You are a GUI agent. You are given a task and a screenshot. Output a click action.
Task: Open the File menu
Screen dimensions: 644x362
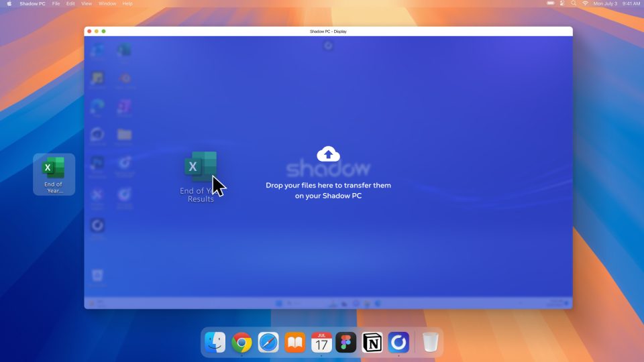coord(56,3)
